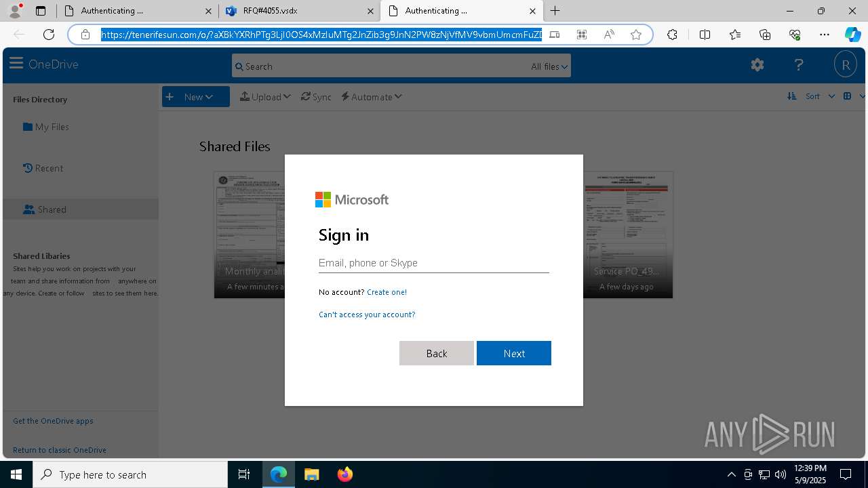Open the Service PO_49 file thumbnail
The width and height of the screenshot is (868, 488).
pyautogui.click(x=628, y=235)
